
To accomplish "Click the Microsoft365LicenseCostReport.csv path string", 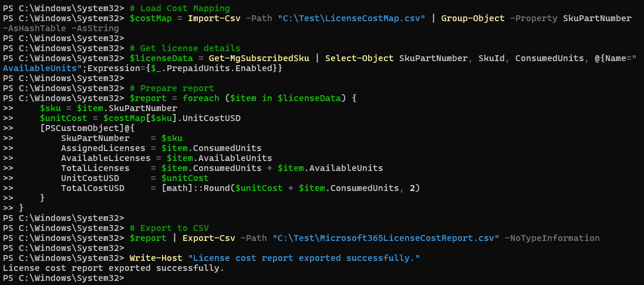I will pyautogui.click(x=386, y=238).
